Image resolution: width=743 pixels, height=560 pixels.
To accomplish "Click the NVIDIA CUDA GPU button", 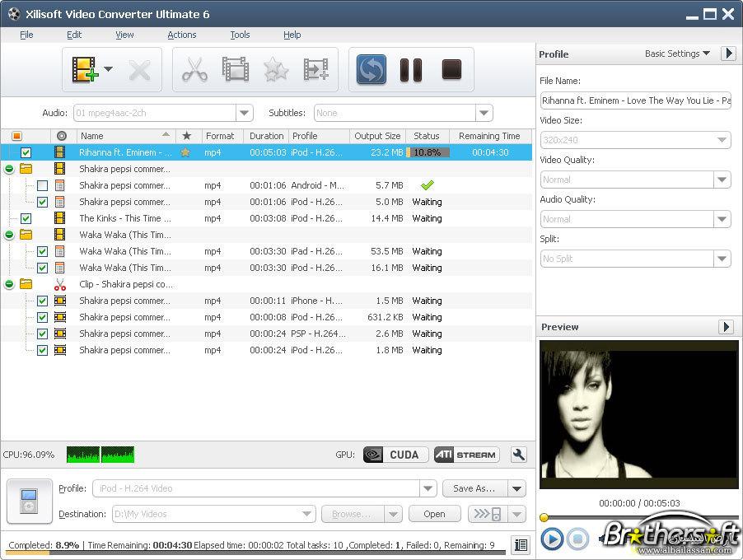I will (395, 455).
